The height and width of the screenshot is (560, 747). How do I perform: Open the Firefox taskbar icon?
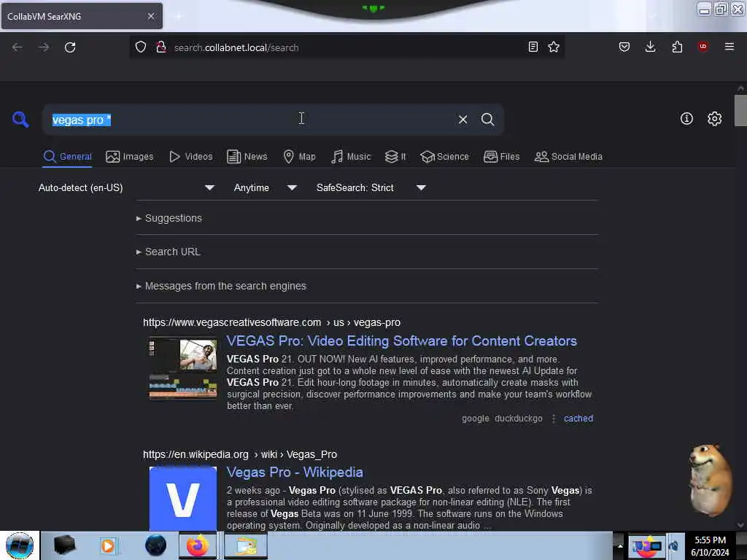197,545
